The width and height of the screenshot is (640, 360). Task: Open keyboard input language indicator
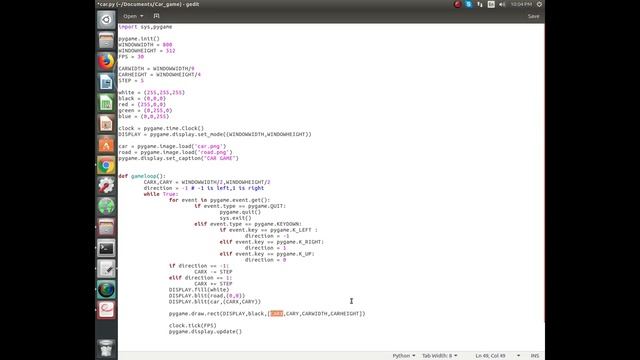491,4
